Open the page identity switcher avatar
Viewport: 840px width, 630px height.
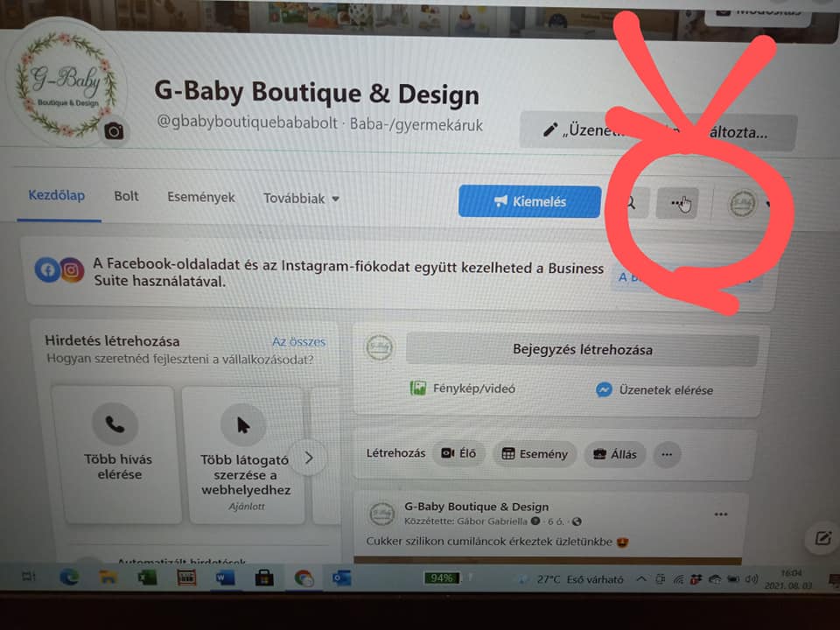click(x=743, y=204)
